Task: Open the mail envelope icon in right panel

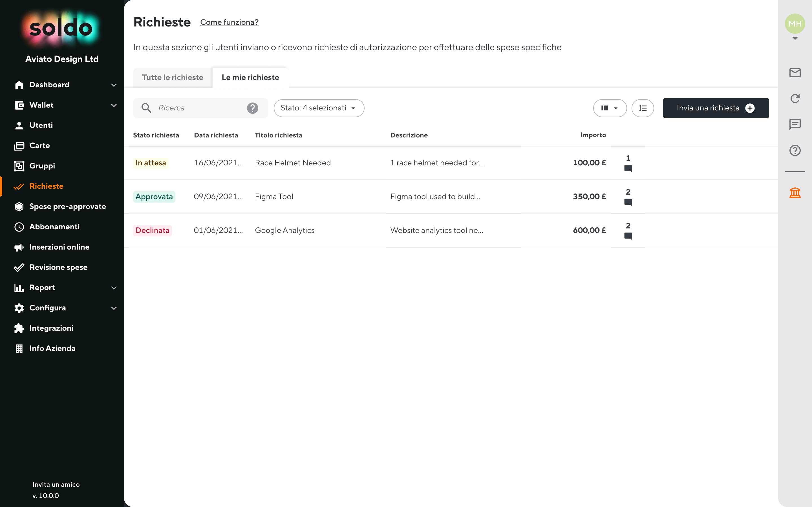Action: tap(795, 72)
